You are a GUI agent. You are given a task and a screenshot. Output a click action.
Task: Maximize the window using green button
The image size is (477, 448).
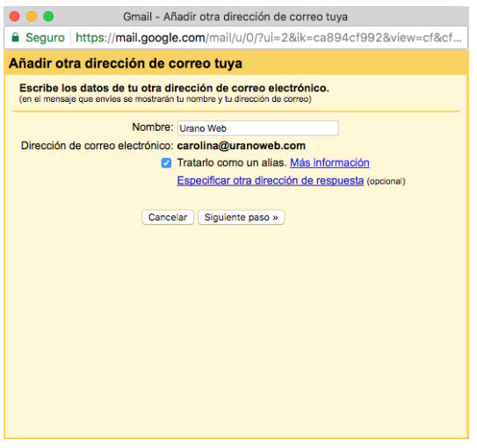pos(48,16)
